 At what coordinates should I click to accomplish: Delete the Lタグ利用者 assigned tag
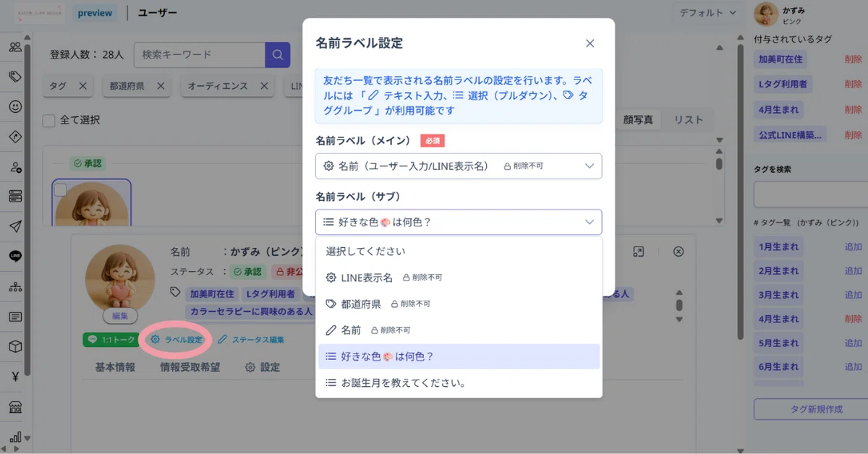point(853,85)
